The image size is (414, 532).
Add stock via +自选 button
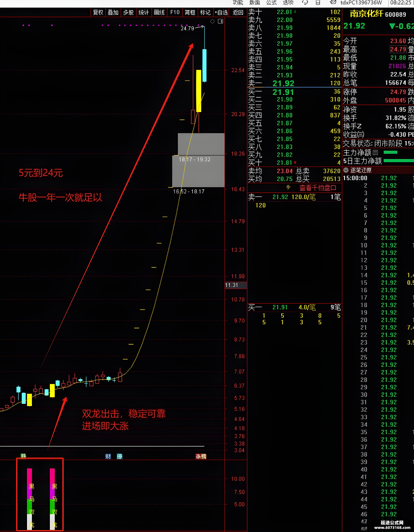coord(221,12)
